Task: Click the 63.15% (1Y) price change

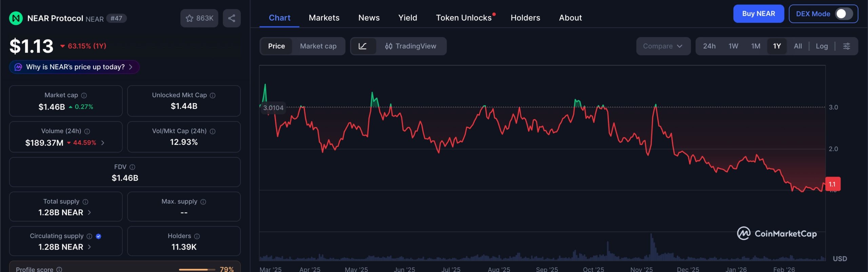Action: pos(83,46)
